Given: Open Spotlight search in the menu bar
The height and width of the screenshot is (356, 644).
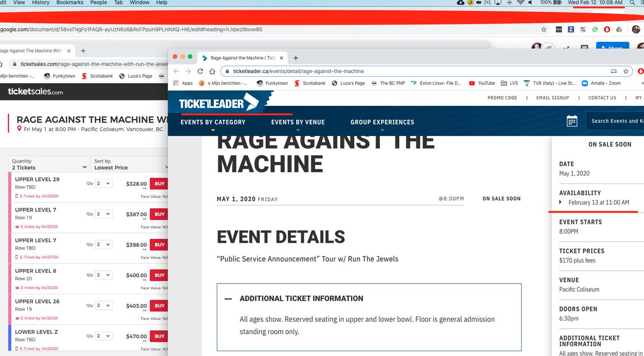Looking at the screenshot, I should tap(632, 3).
